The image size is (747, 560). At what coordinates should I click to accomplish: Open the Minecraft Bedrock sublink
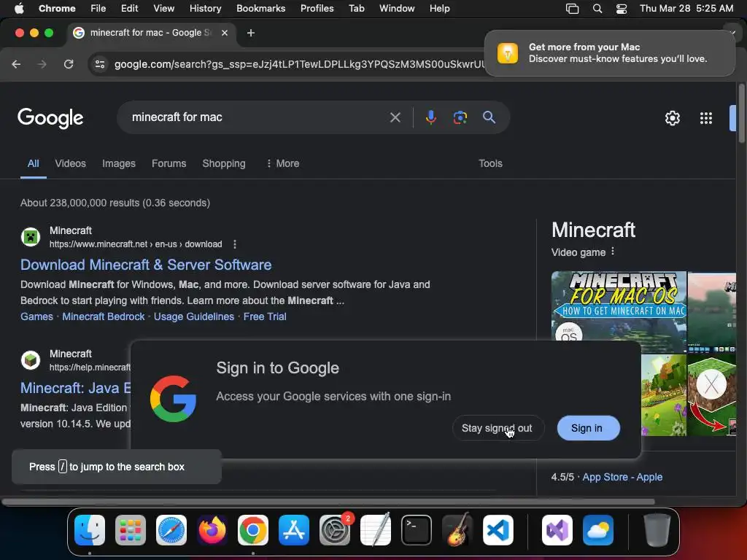(104, 316)
